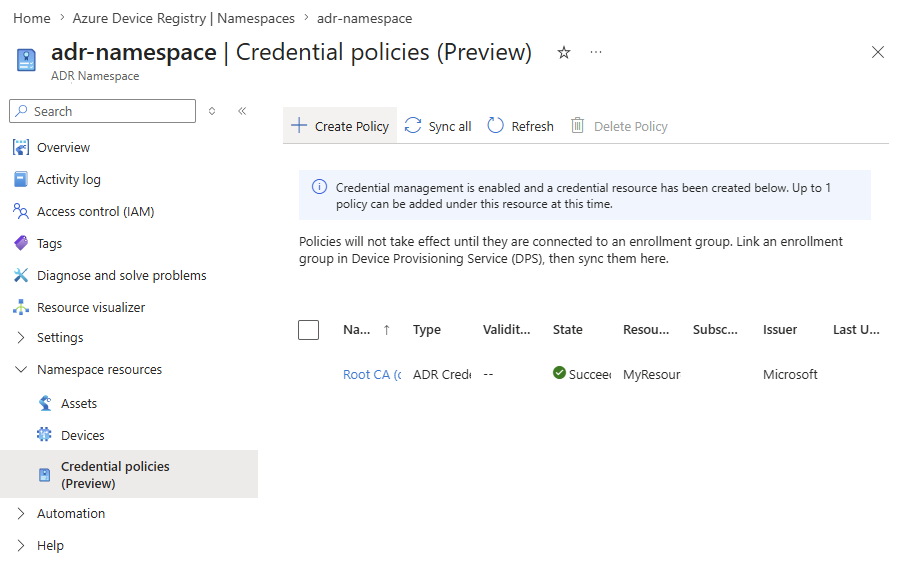Image resolution: width=900 pixels, height=568 pixels.
Task: Click the Activity log icon
Action: 21,180
